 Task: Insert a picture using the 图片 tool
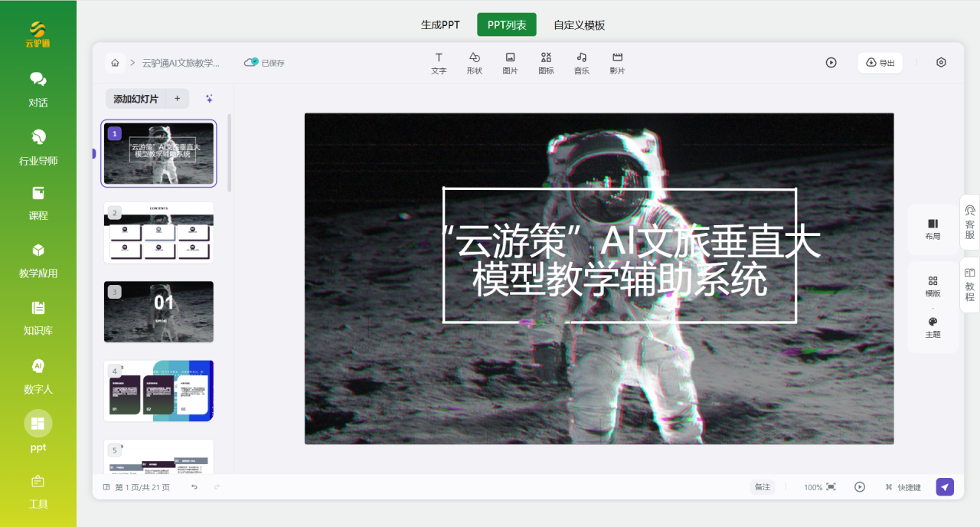click(510, 63)
